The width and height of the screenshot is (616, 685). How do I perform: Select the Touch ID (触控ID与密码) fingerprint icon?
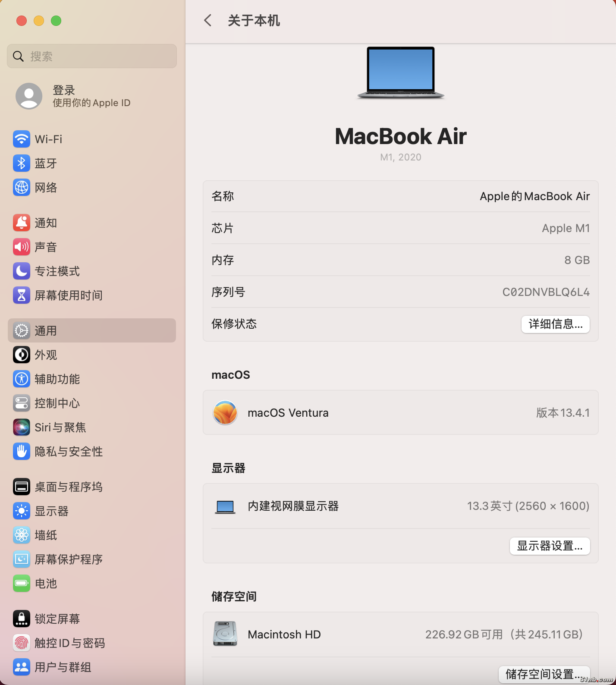tap(22, 643)
